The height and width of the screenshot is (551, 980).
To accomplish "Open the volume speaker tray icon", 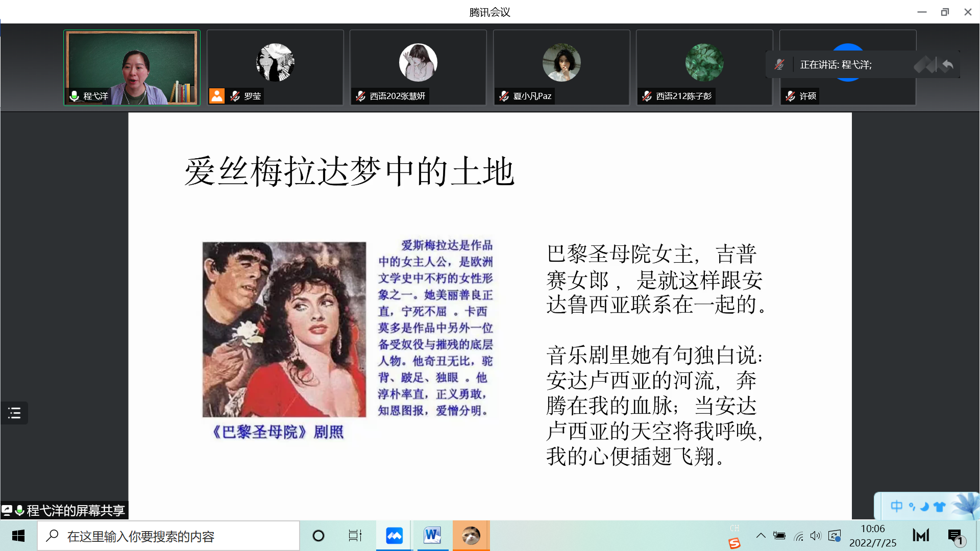I will click(816, 536).
